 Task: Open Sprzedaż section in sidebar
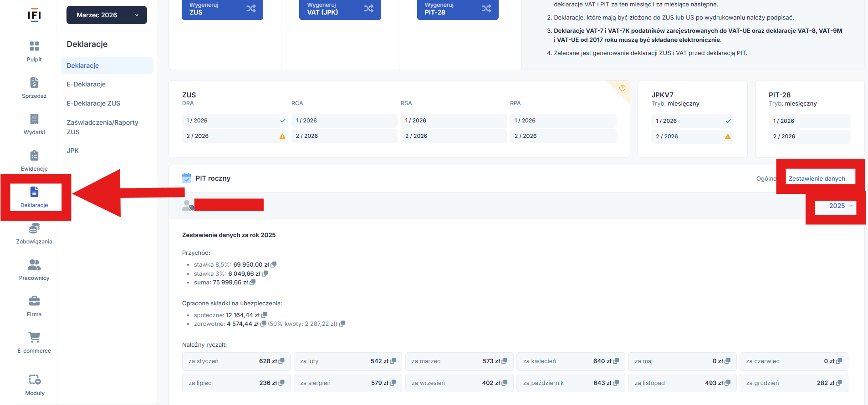(34, 83)
